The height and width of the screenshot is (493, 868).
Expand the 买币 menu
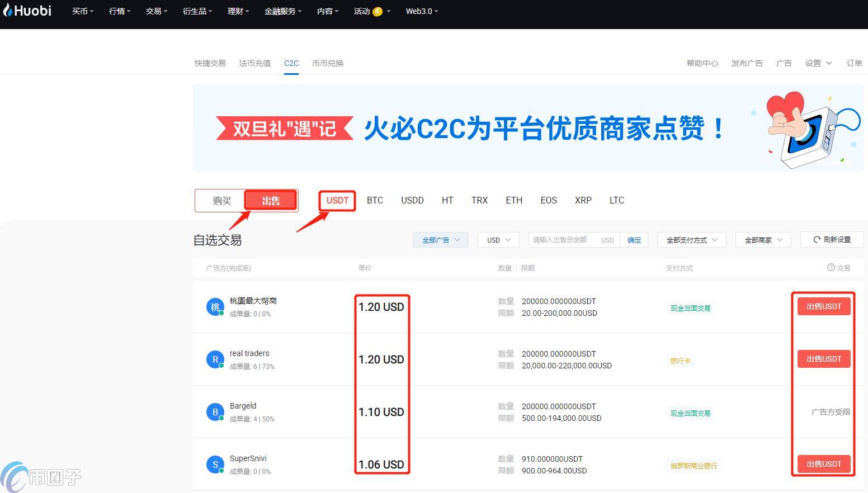(x=83, y=11)
